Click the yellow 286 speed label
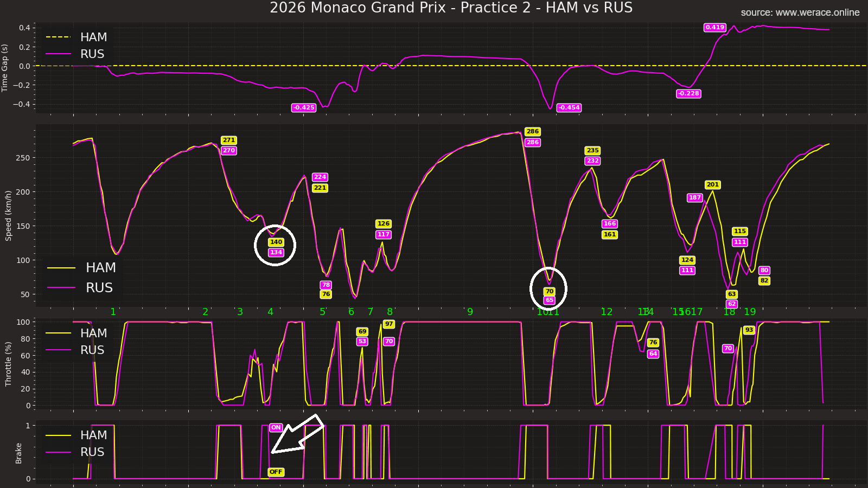This screenshot has height=488, width=868. pos(533,131)
